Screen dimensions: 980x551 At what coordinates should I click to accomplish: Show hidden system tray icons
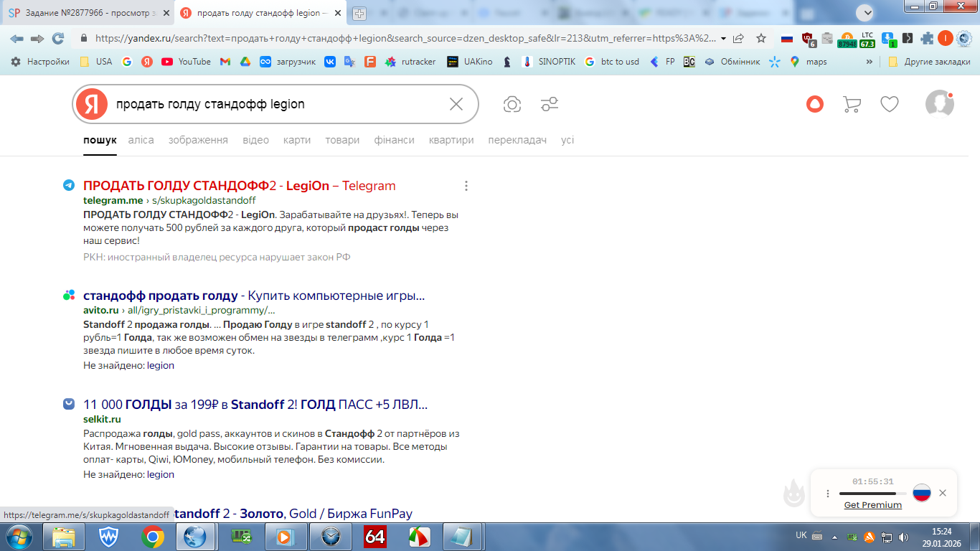[834, 537]
